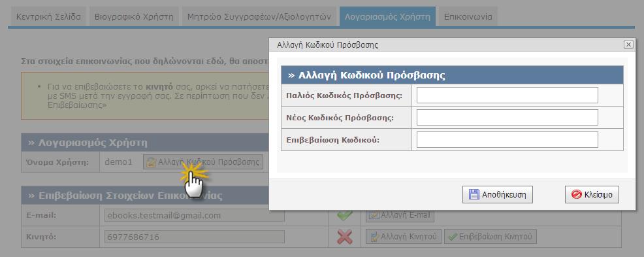Click the green check icon on Επιβεβαίωση Κινητού

[453, 237]
